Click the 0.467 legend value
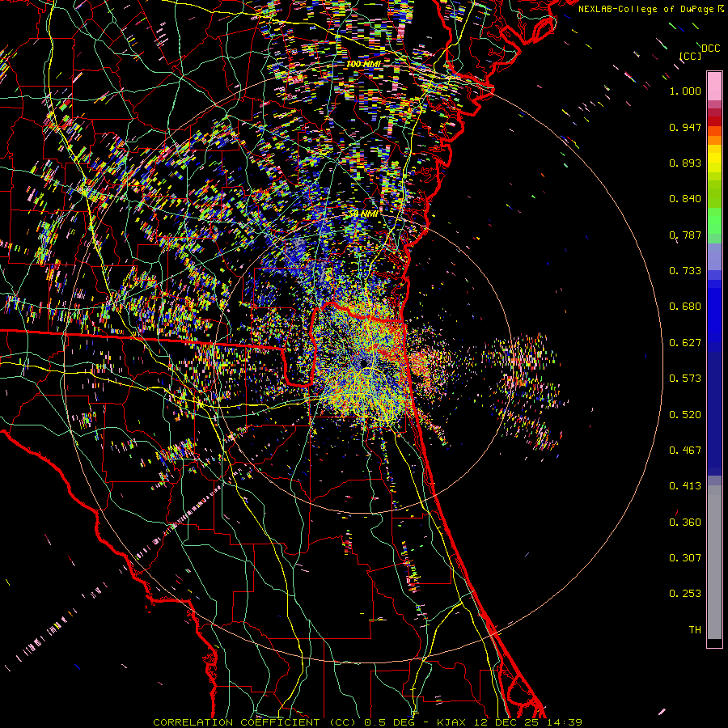 [685, 451]
